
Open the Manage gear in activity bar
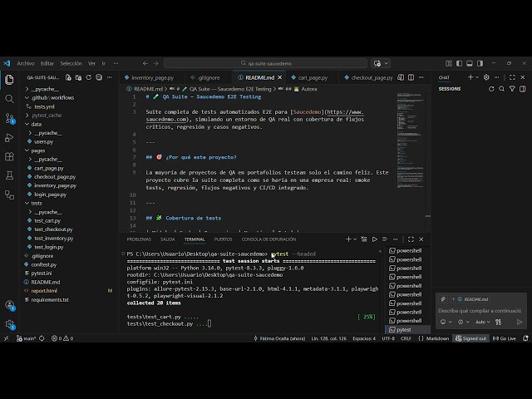[9, 324]
